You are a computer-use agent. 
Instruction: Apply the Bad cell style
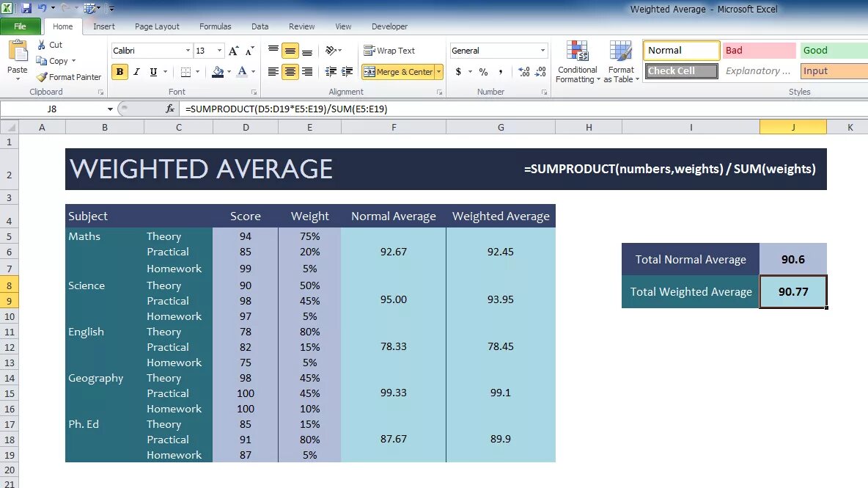tap(758, 50)
